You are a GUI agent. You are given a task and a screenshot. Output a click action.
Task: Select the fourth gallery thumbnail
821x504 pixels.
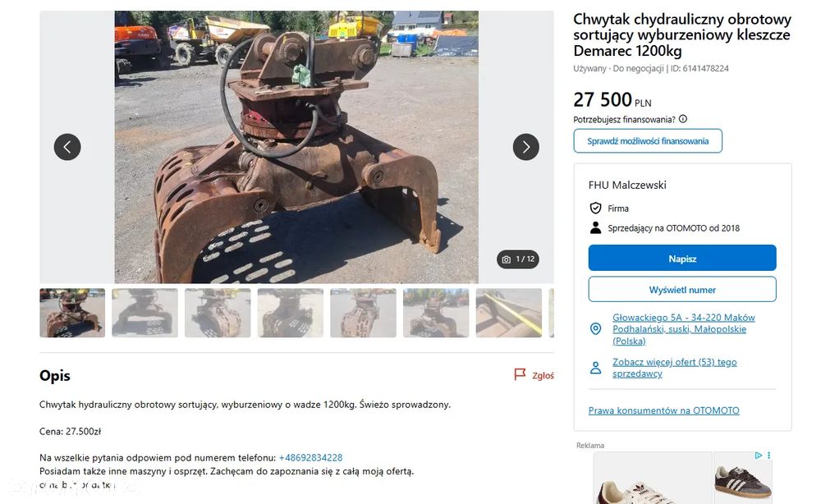290,313
